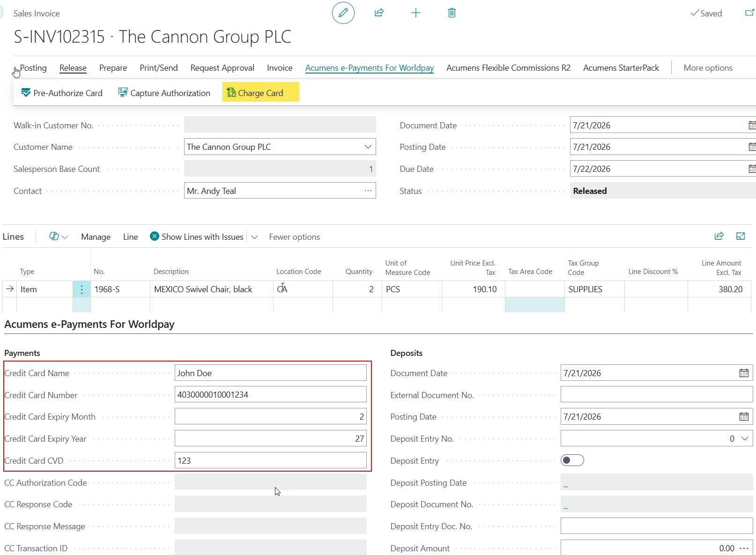Expand the Lines actions overflow chevron
This screenshot has height=555, width=756.
254,237
